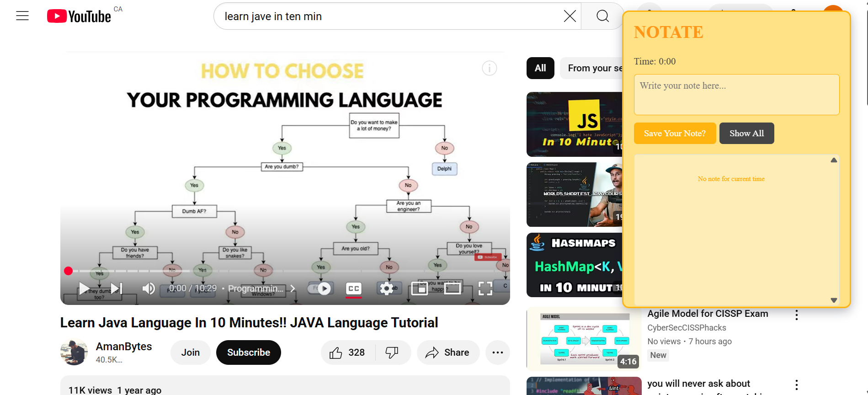Viewport: 868px width, 395px height.
Task: Open the video info card icon
Action: tap(489, 69)
